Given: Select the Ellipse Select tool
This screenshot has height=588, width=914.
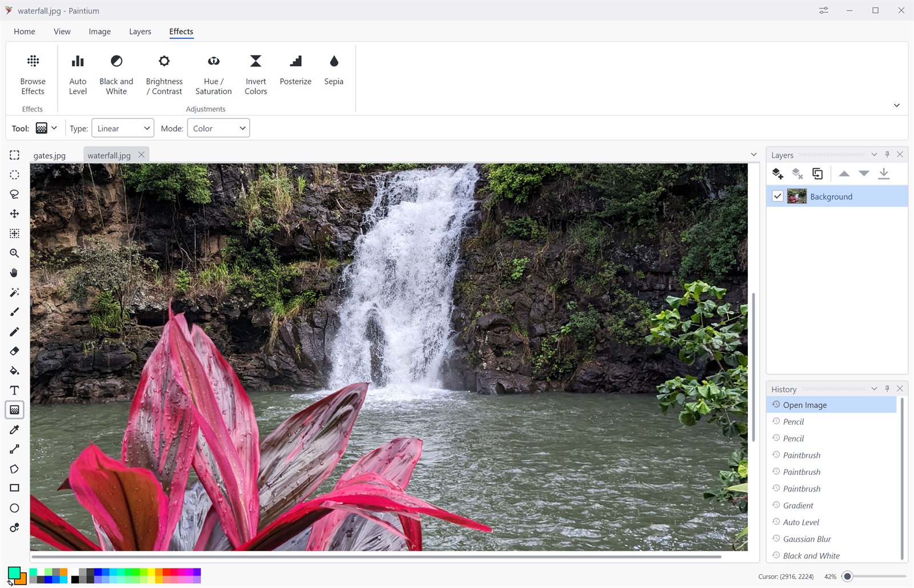Looking at the screenshot, I should 14,175.
